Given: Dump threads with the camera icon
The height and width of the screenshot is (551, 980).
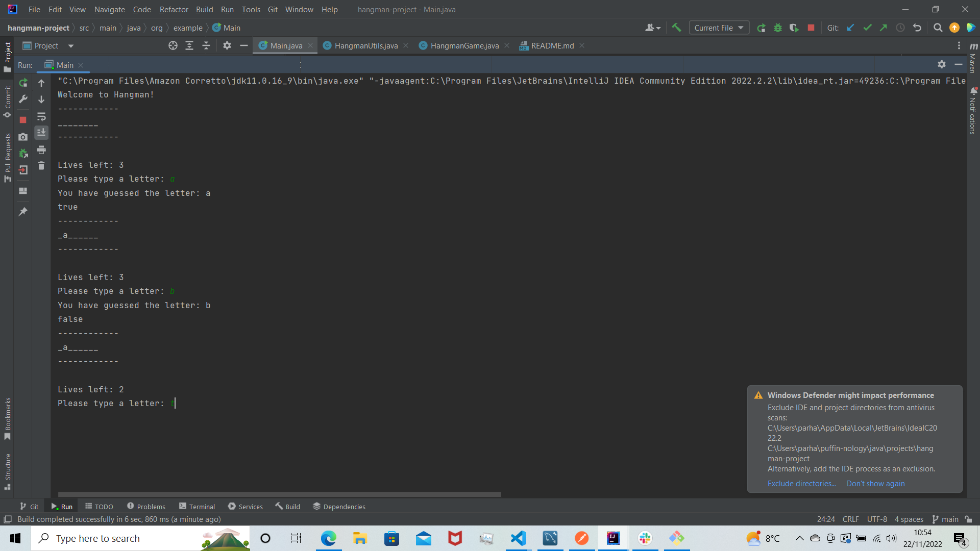Looking at the screenshot, I should click(x=23, y=137).
